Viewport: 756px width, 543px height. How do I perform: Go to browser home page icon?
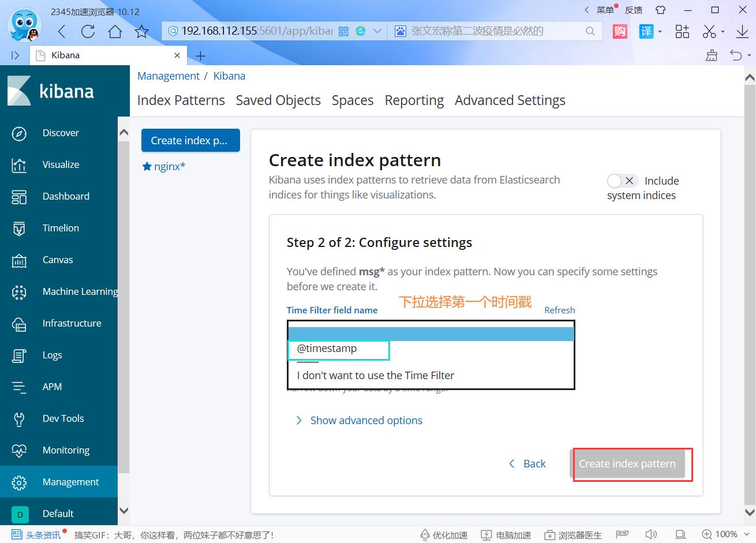115,31
